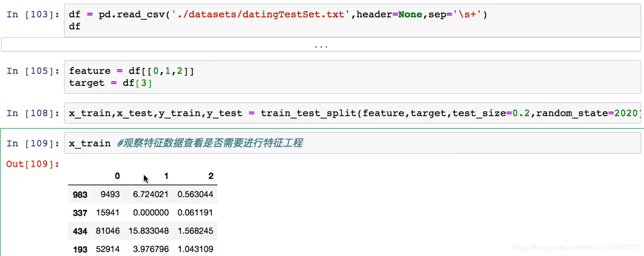Expand the collapsed output ellipsis bar
The image size is (644, 256).
[321, 46]
